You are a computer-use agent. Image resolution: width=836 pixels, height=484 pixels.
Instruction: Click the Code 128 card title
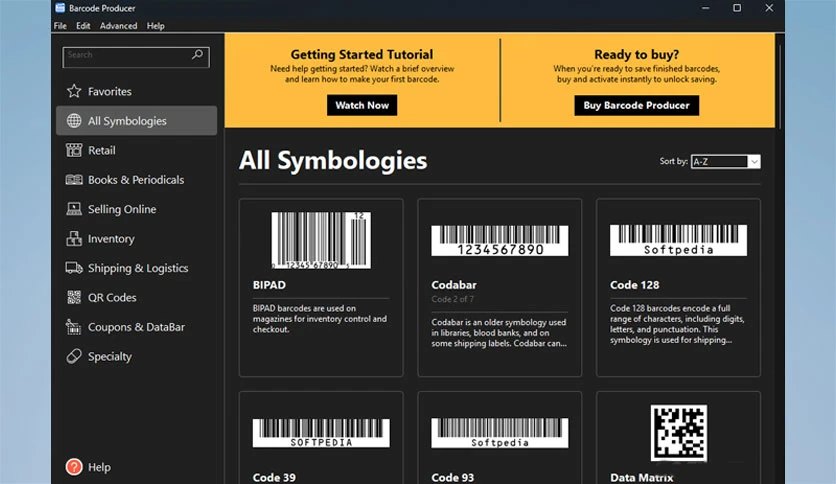tap(634, 285)
